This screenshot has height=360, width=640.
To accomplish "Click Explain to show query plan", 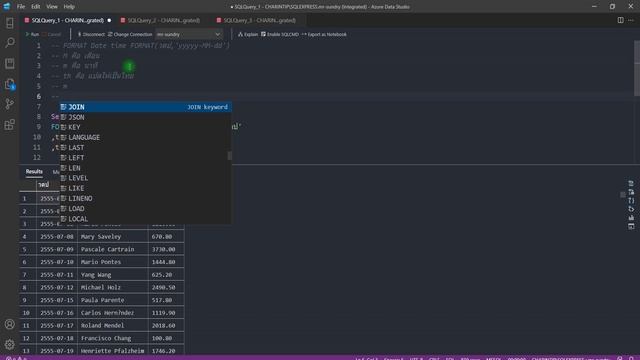I will pyautogui.click(x=248, y=35).
